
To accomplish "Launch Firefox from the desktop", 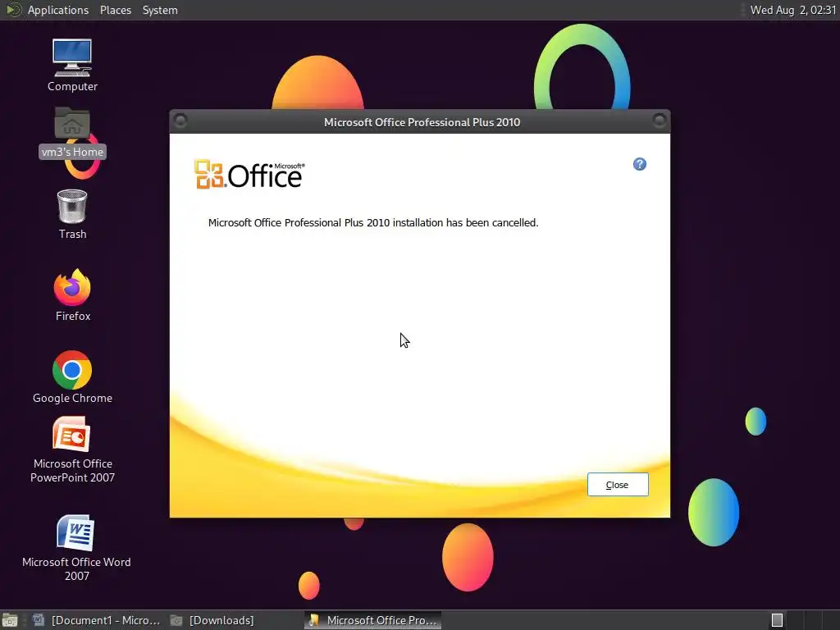I will click(72, 295).
